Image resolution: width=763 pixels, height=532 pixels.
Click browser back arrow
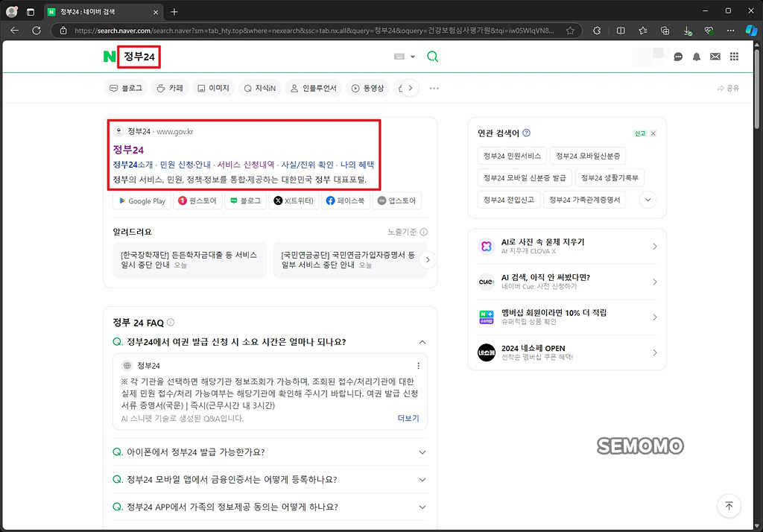[x=15, y=31]
